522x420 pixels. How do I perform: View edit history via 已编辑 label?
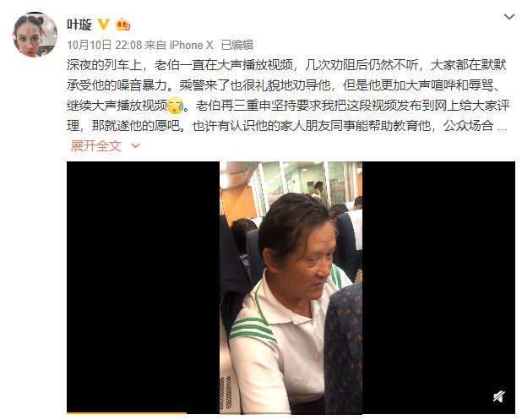[237, 45]
